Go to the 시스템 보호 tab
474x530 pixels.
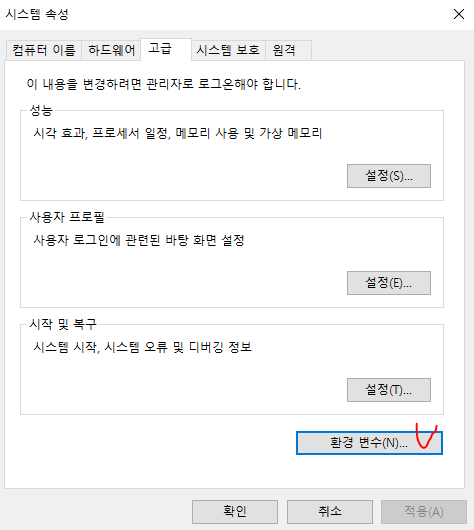click(x=228, y=50)
